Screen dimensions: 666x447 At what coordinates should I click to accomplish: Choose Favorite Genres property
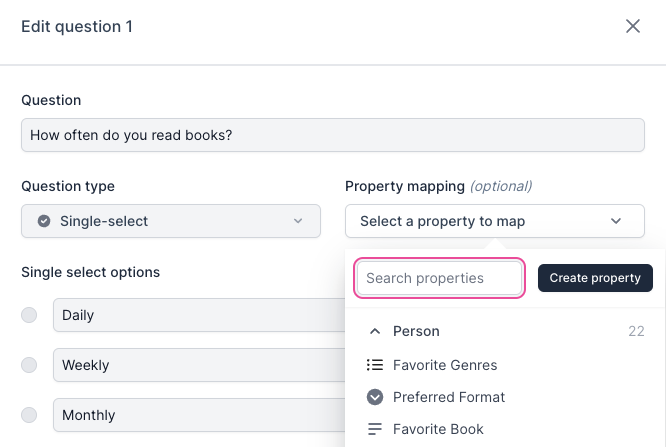pos(445,365)
